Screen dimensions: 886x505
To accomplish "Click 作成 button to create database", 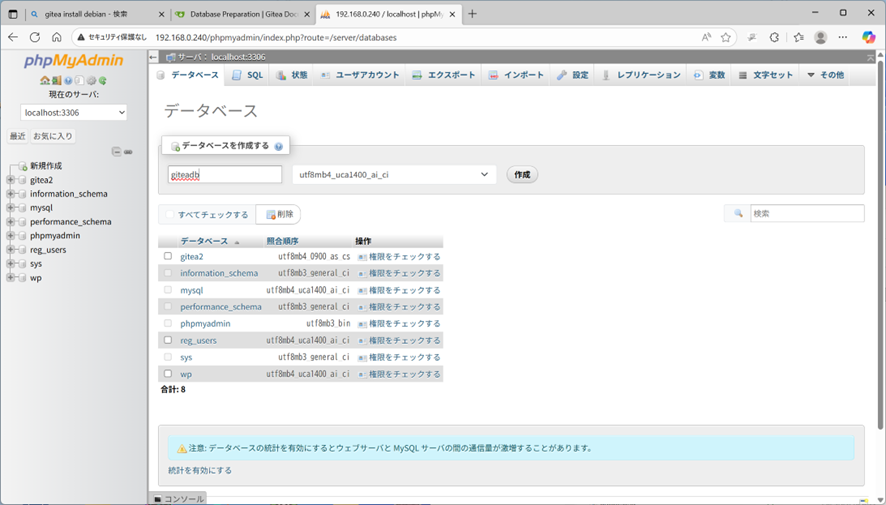I will 522,175.
